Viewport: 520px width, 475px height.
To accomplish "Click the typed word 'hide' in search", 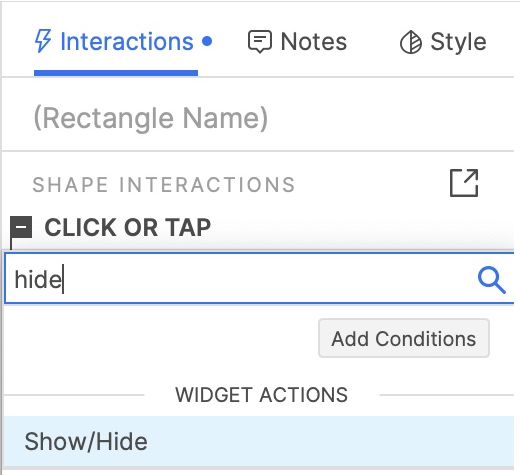I will click(38, 279).
